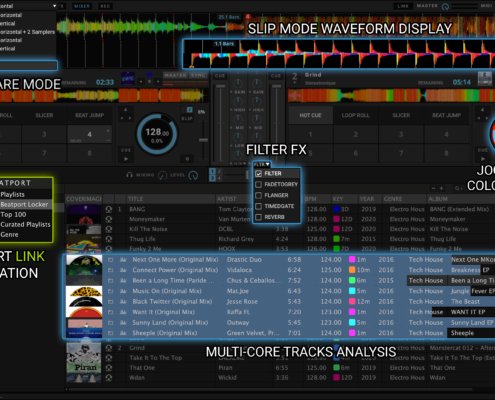Click the load icon next to BANG track
The width and height of the screenshot is (495, 400).
[x=109, y=209]
